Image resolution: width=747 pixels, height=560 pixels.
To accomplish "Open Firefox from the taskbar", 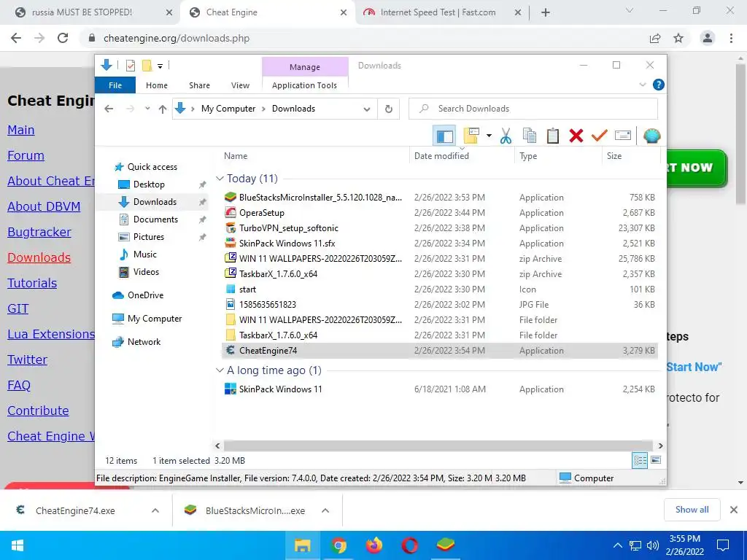I will (374, 545).
